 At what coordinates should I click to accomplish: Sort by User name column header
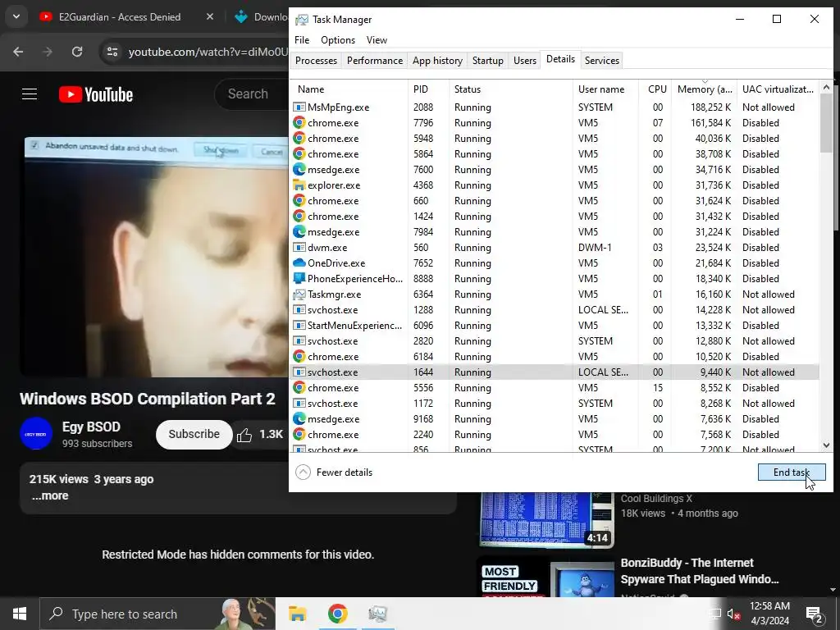606,89
